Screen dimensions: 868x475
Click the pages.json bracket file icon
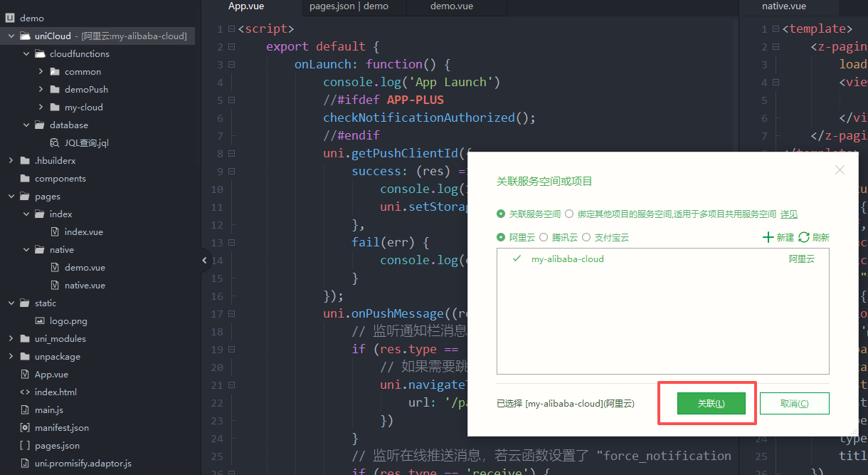point(25,446)
